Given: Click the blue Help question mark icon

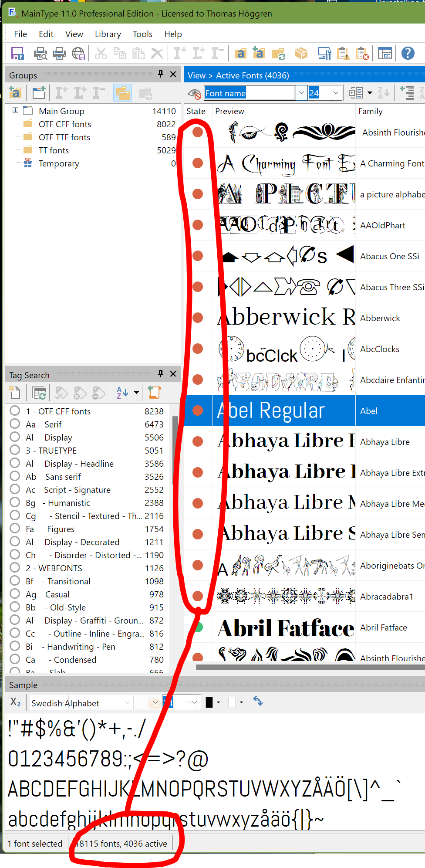Looking at the screenshot, I should click(x=408, y=54).
